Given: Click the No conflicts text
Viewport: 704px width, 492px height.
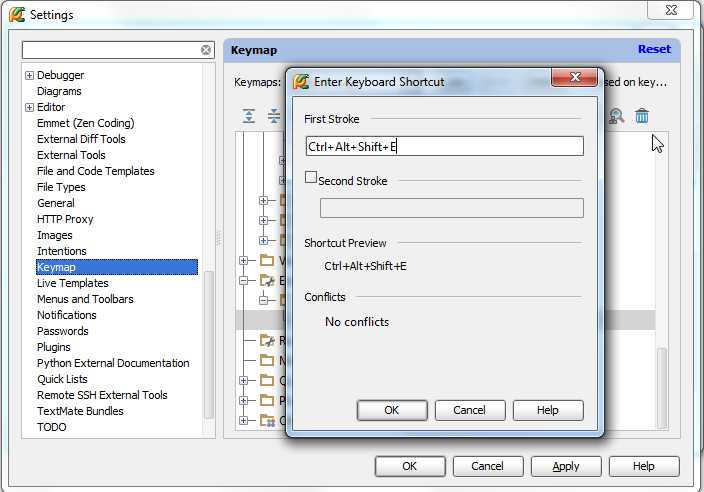Looking at the screenshot, I should [x=357, y=322].
